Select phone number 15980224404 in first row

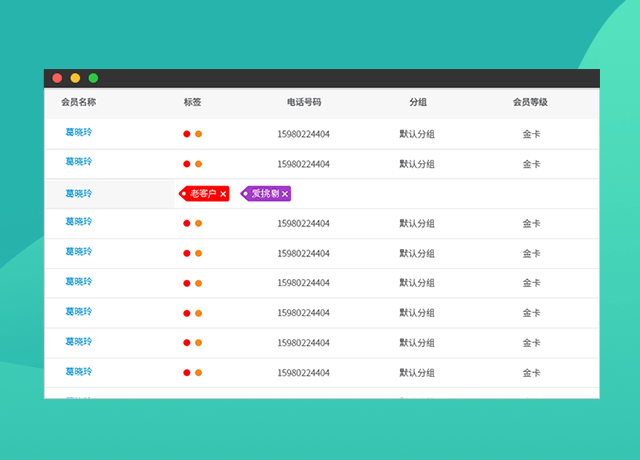tap(303, 134)
